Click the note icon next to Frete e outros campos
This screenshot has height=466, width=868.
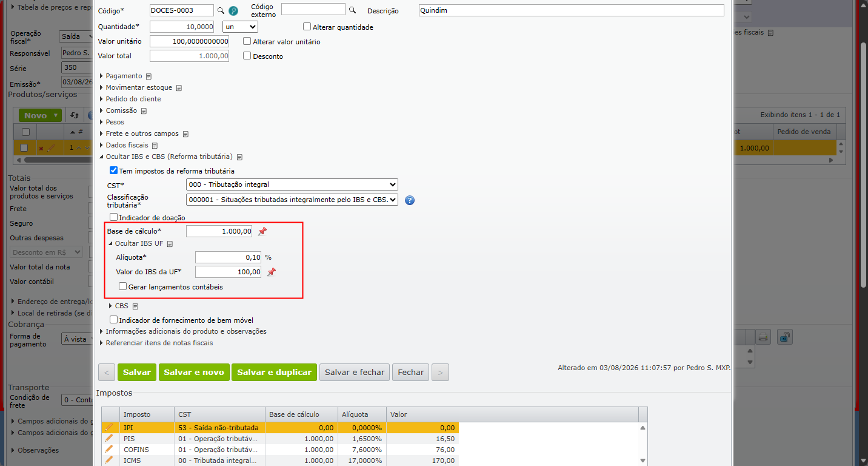click(185, 134)
